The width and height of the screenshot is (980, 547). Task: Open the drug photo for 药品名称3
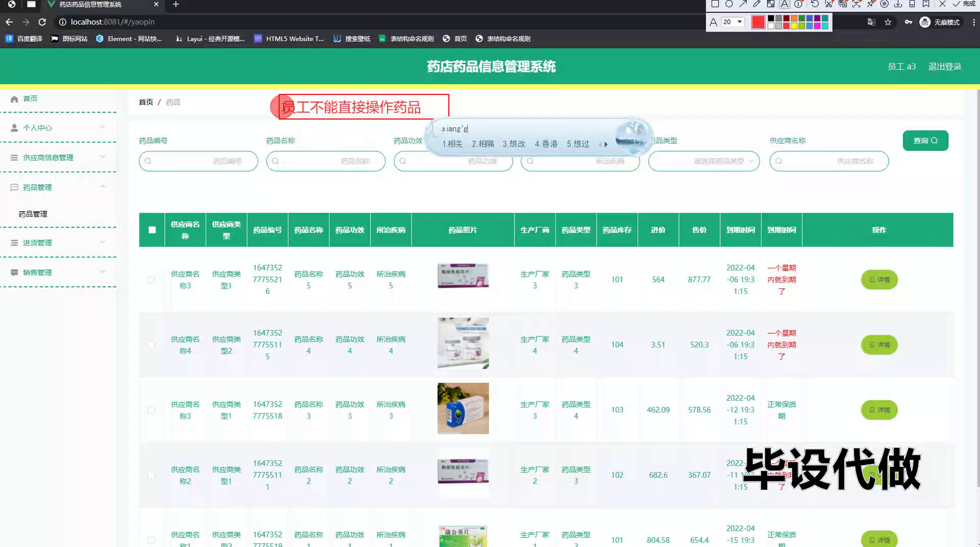pyautogui.click(x=463, y=409)
